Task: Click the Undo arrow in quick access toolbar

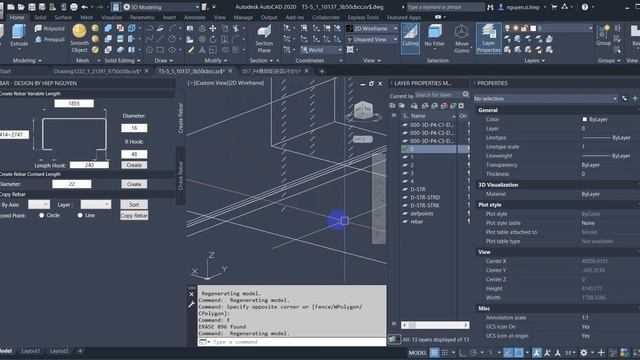Action: click(84, 7)
